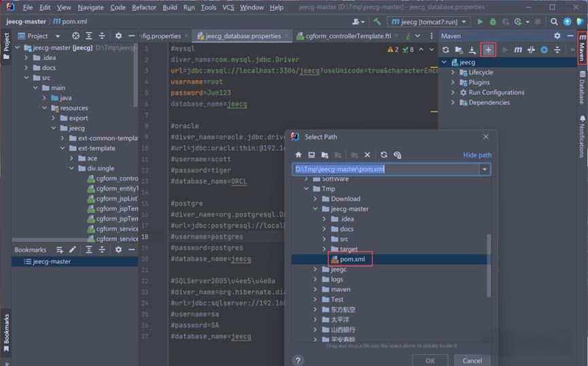This screenshot has height=366, width=588.
Task: Toggle Project tool window stripe button
Action: coord(6,46)
